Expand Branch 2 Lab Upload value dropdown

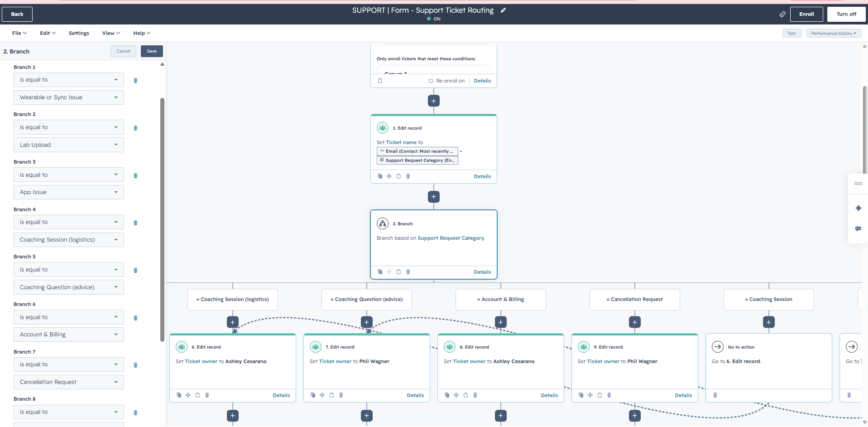click(69, 145)
